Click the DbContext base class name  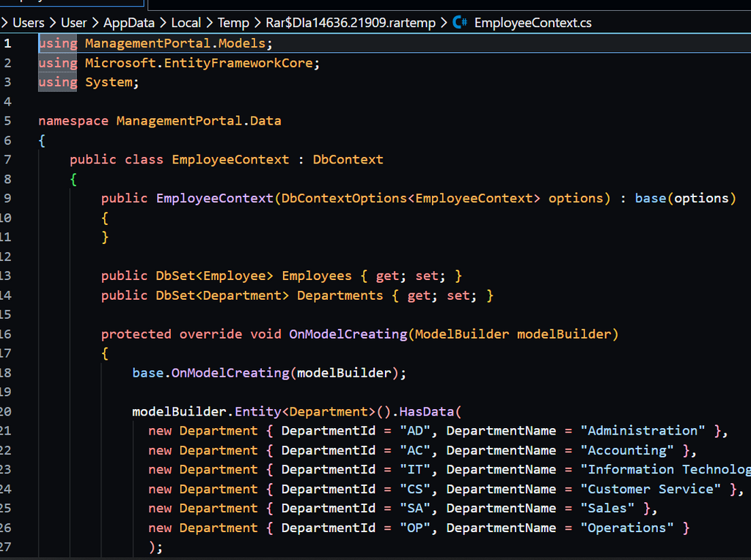coord(348,159)
